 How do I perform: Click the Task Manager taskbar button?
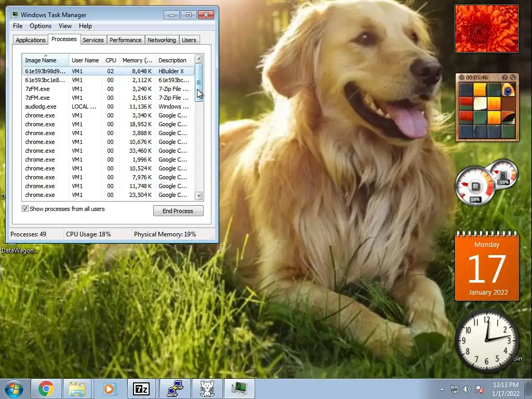(x=240, y=389)
